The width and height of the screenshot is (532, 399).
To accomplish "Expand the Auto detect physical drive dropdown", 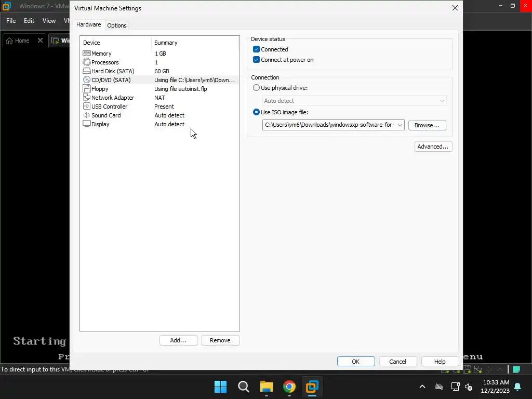I will click(442, 101).
